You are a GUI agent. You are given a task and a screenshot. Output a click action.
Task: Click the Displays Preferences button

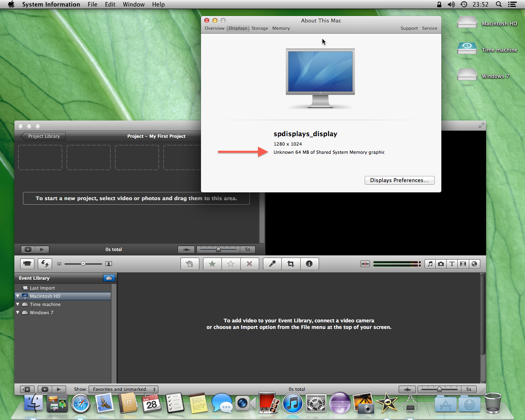coord(399,180)
